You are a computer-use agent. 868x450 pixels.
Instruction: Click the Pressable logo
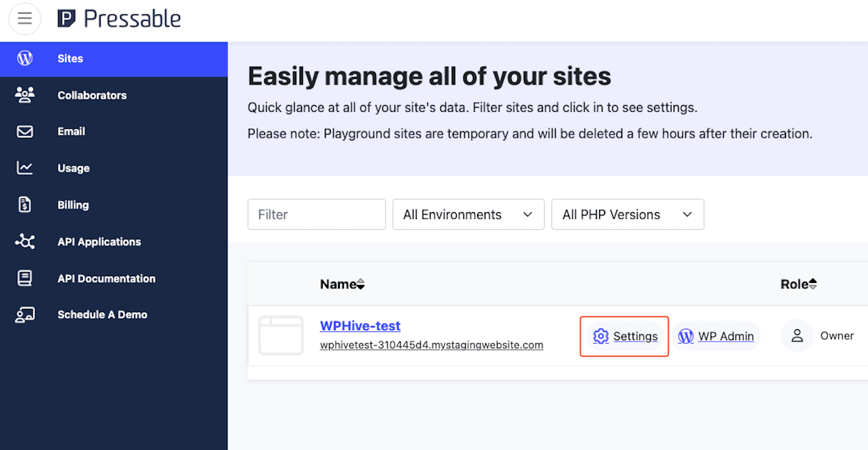tap(119, 18)
